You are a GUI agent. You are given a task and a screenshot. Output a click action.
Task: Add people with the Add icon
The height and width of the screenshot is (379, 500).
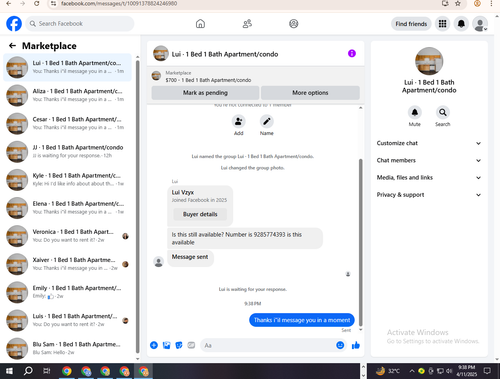click(239, 121)
